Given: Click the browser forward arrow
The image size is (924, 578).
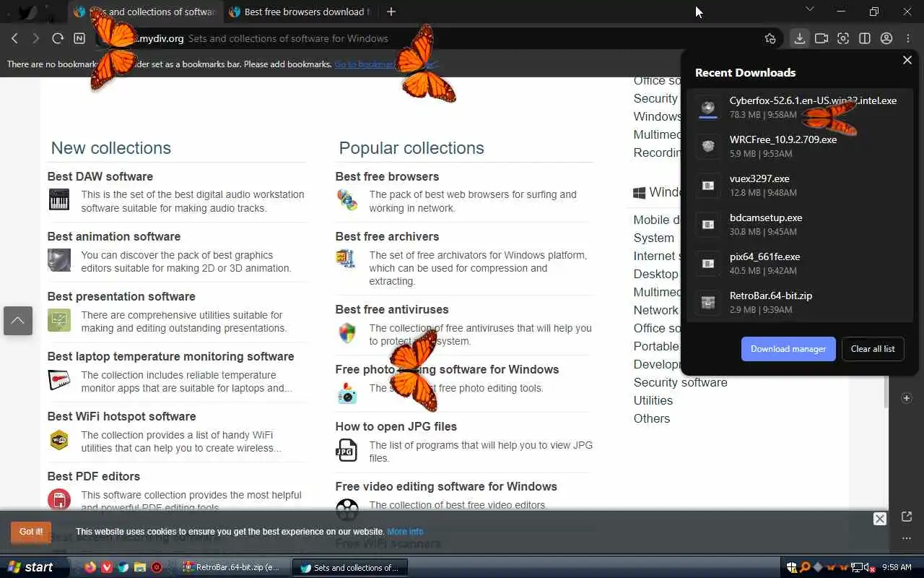Looking at the screenshot, I should (x=35, y=38).
